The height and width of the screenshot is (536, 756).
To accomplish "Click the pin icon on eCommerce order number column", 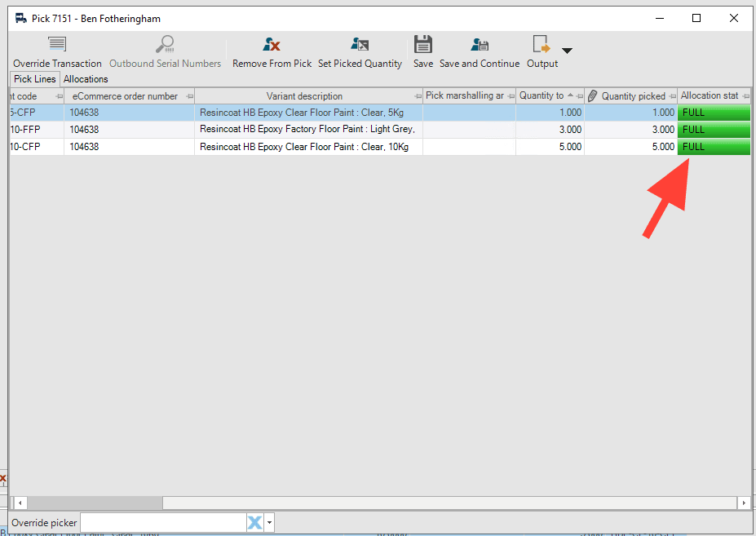I will click(x=190, y=96).
